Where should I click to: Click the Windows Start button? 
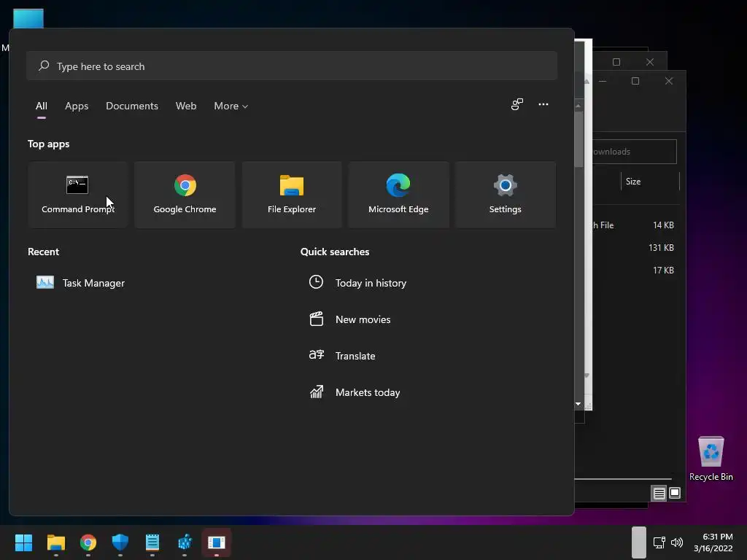(23, 542)
